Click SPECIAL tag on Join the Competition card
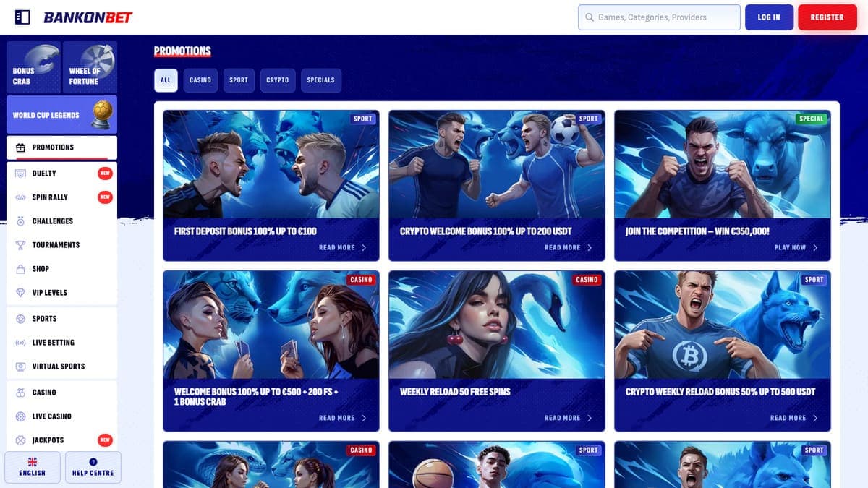The image size is (868, 488). [x=811, y=119]
